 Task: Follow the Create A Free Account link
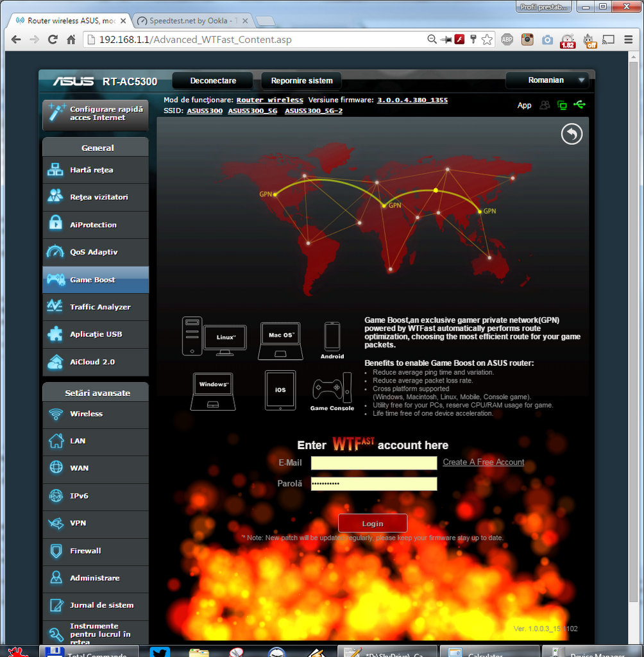(483, 462)
